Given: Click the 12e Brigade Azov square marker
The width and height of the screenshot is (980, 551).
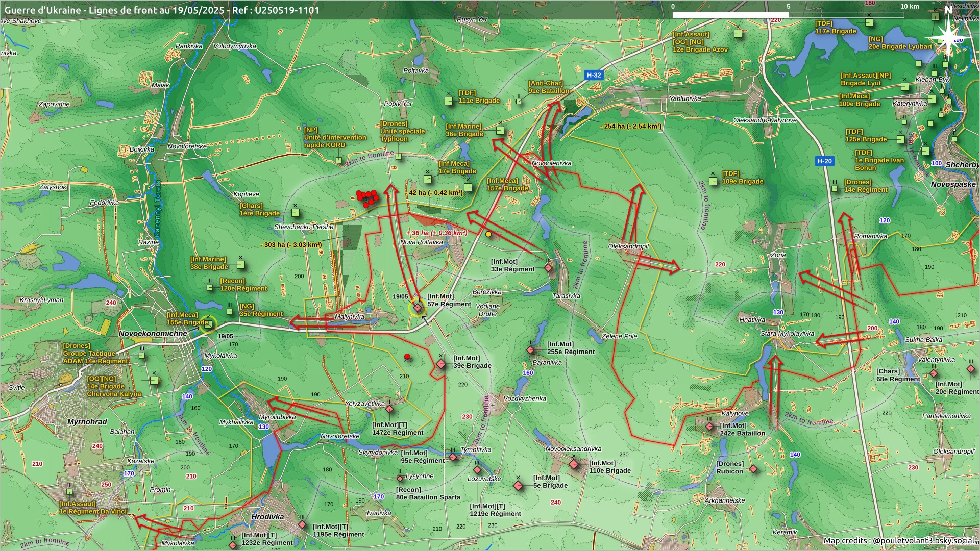Looking at the screenshot, I should click(x=738, y=34).
